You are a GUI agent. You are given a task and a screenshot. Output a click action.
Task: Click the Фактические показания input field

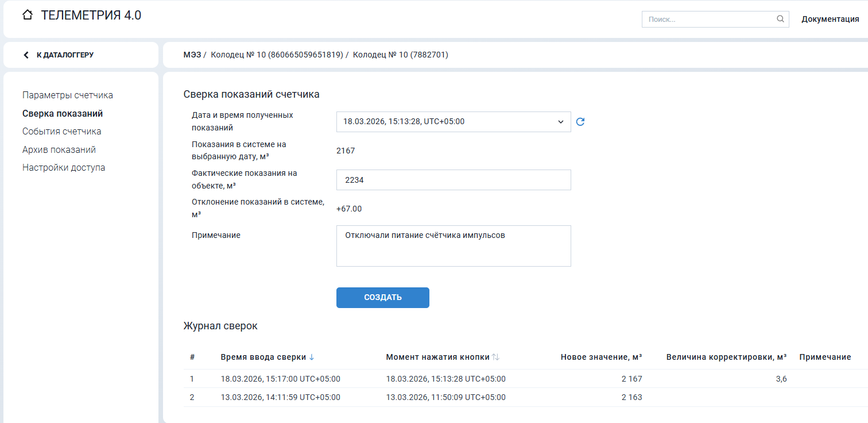coord(453,180)
